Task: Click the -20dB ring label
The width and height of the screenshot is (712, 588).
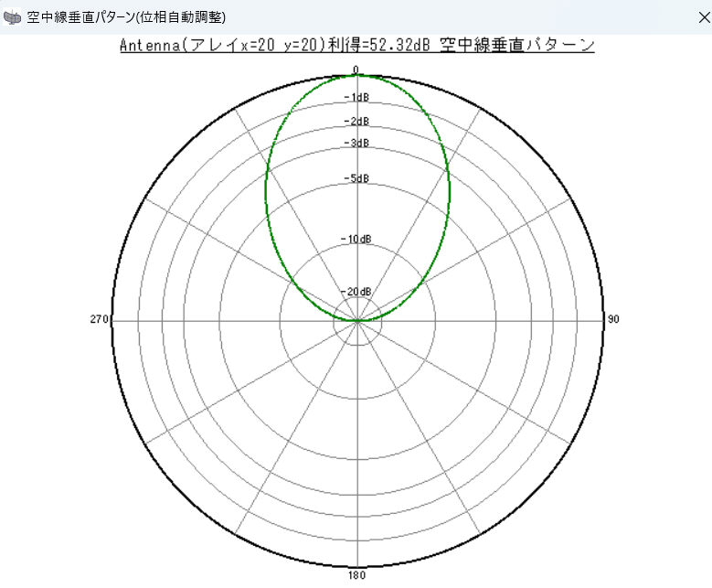Action: tap(356, 292)
